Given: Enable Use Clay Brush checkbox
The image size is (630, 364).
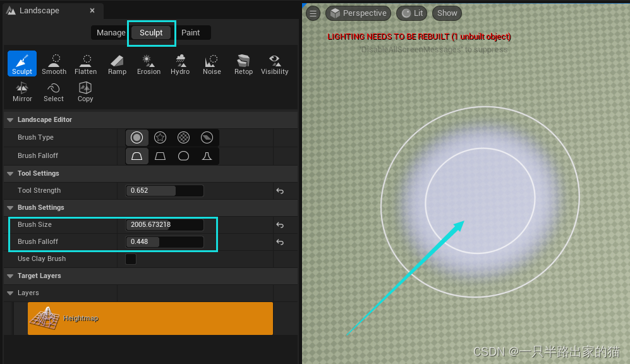Looking at the screenshot, I should [131, 258].
